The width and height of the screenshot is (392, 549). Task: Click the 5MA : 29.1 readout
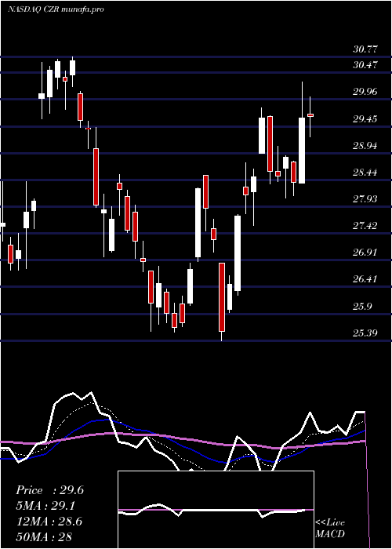(x=45, y=506)
